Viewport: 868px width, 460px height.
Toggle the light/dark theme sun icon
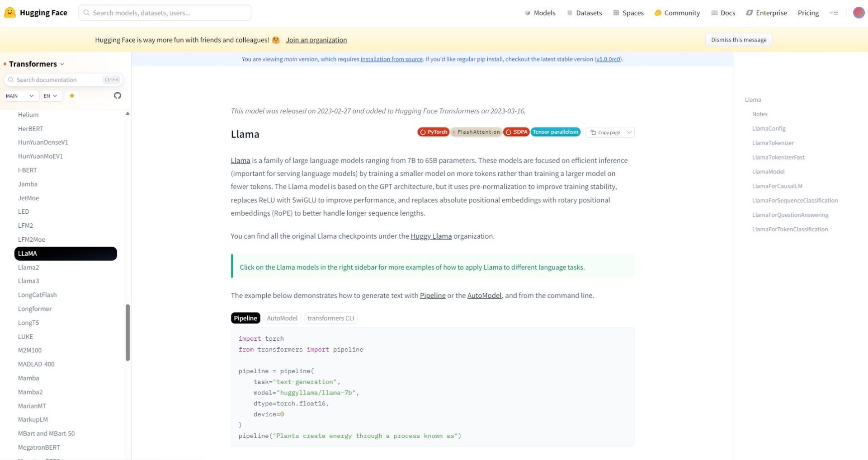pyautogui.click(x=72, y=96)
